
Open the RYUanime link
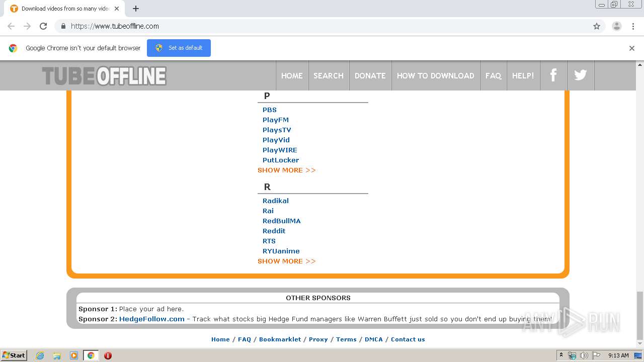coord(281,251)
